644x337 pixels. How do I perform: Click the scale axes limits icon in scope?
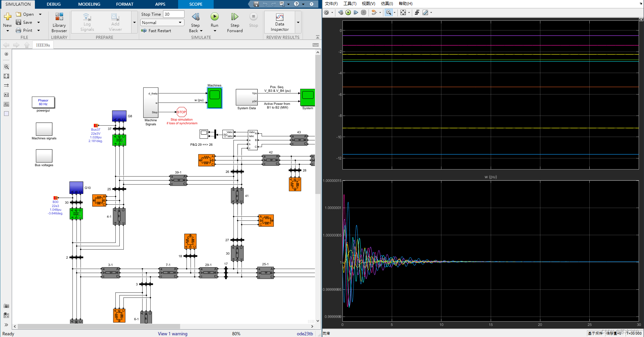(x=403, y=12)
